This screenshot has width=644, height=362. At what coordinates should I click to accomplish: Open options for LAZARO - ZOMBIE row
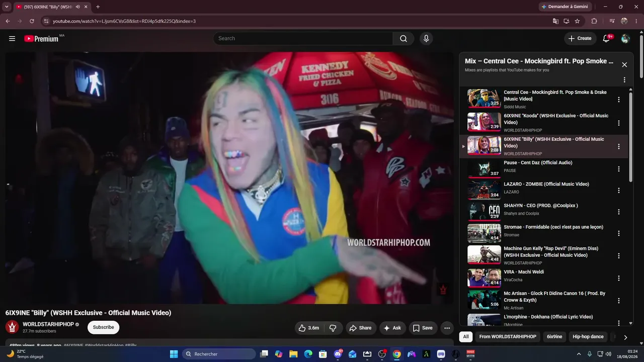click(619, 191)
